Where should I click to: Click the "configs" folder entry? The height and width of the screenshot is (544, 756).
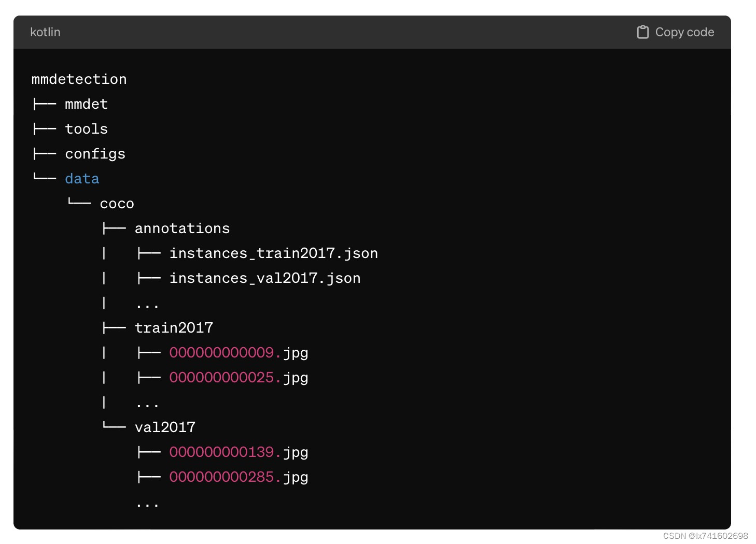click(95, 154)
